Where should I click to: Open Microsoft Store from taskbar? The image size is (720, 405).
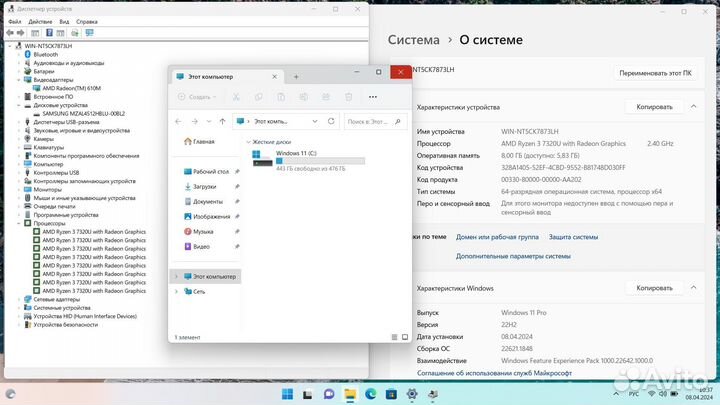[391, 394]
